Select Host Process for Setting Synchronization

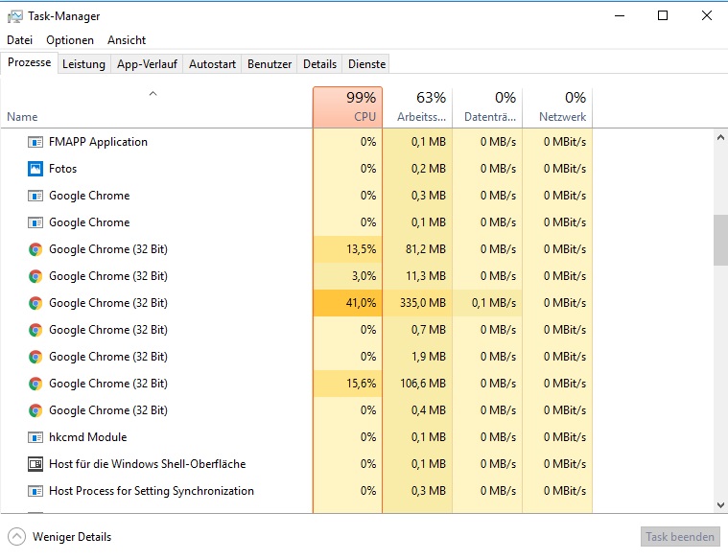[296, 491]
